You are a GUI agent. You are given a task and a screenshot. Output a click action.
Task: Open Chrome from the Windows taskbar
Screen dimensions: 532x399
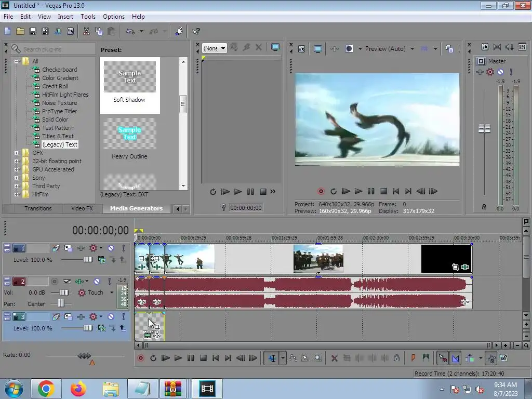tap(46, 389)
